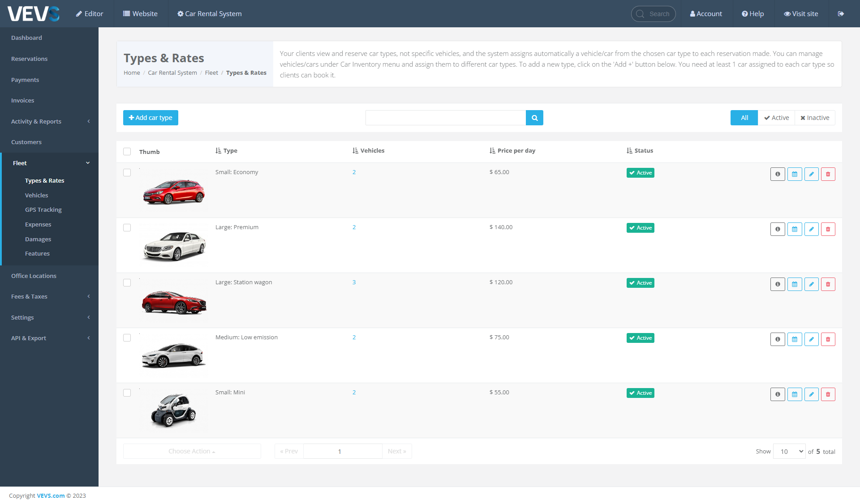
Task: Click the edit pencil for Large: Station wagon
Action: [x=811, y=284]
